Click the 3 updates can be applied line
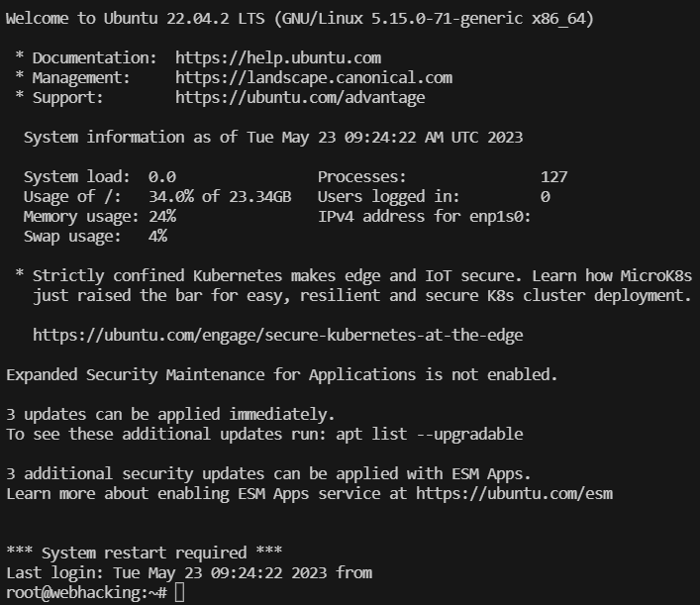 (170, 415)
